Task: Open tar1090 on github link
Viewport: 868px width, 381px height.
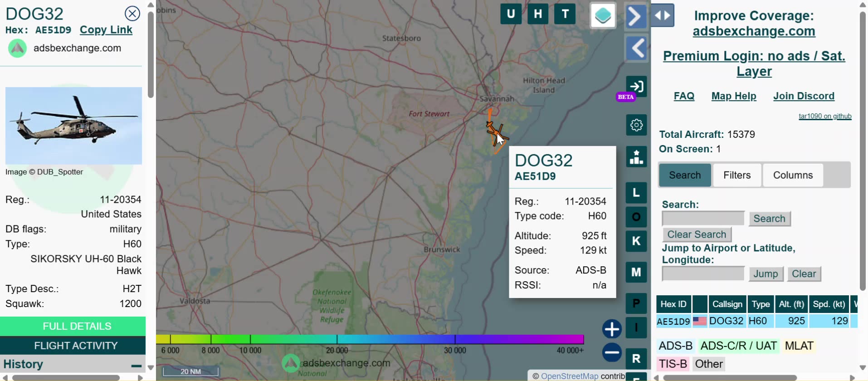Action: tap(825, 116)
